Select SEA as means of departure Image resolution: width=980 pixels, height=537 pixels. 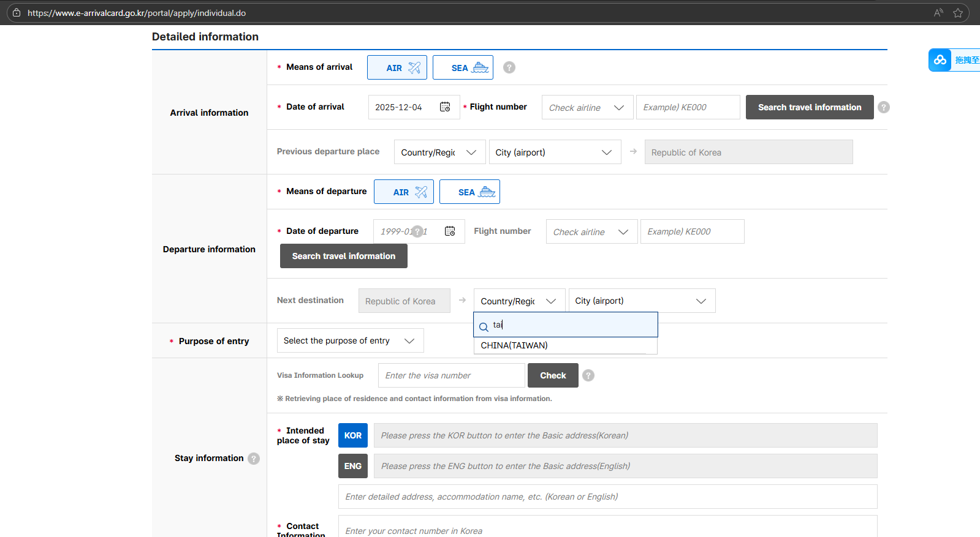pos(469,192)
